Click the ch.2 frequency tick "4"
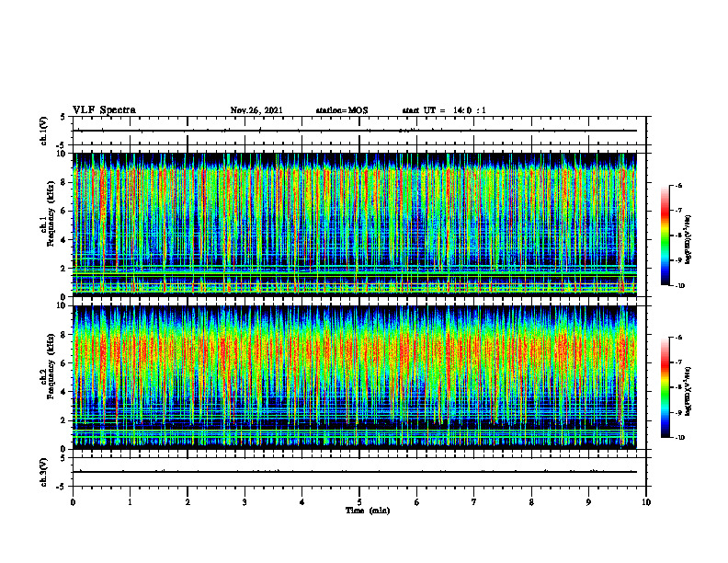The width and height of the screenshot is (728, 563). pos(63,392)
